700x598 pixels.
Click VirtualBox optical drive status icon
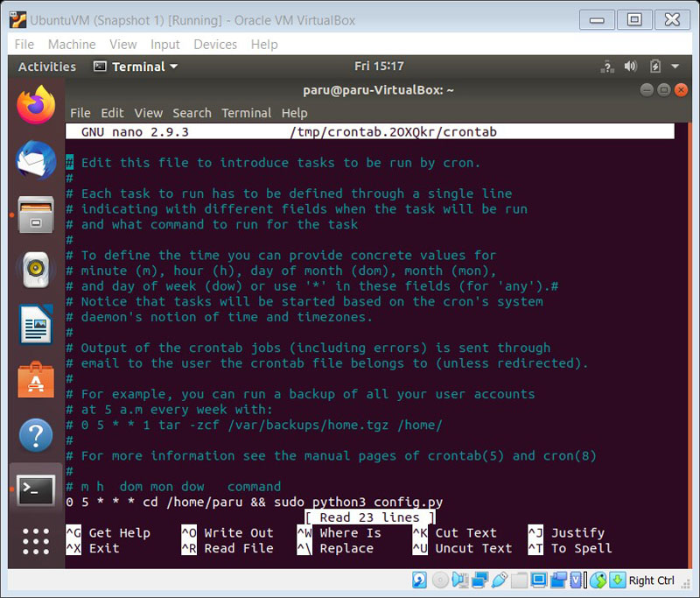pos(440,580)
